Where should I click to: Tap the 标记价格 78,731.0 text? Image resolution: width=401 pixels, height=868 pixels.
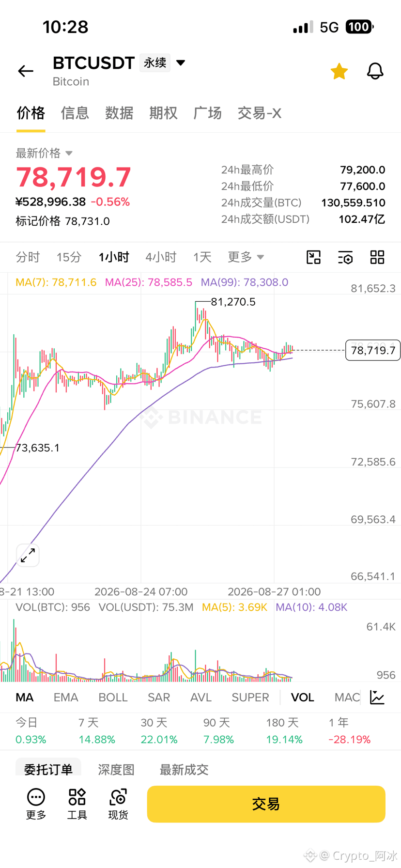63,221
